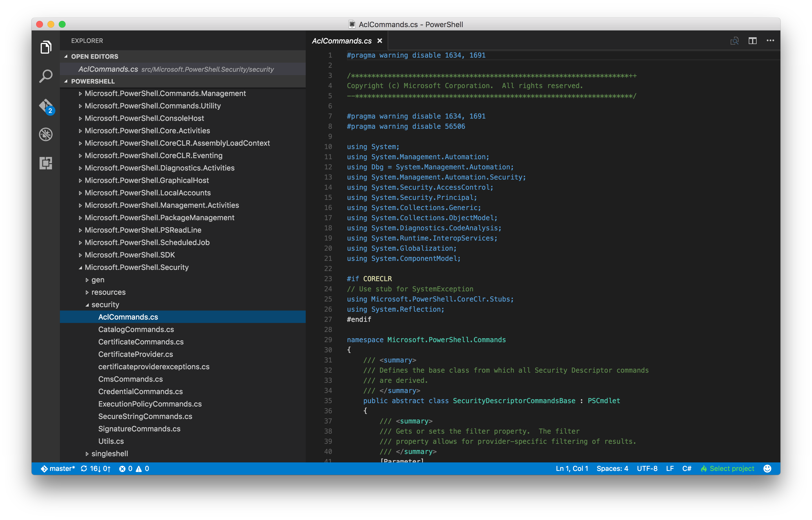Expand Microsoft.PowerShell.LocalAccounts folder
This screenshot has height=520, width=812.
[183, 193]
